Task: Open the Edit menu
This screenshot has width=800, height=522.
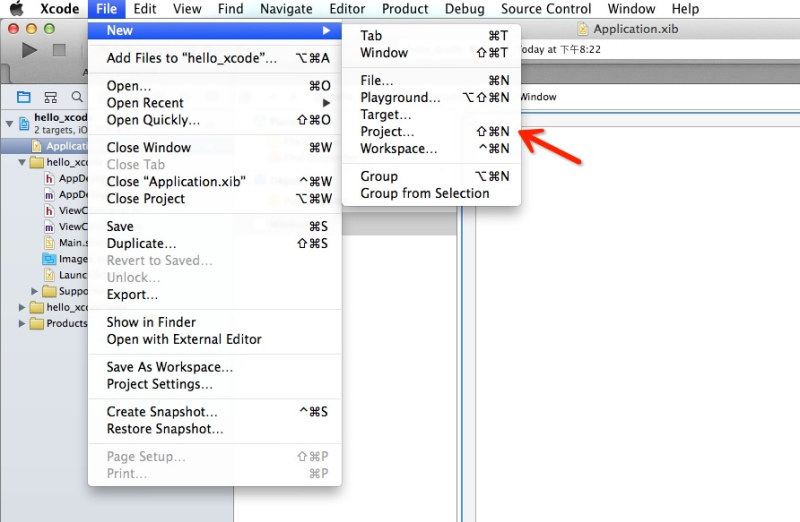Action: click(145, 9)
